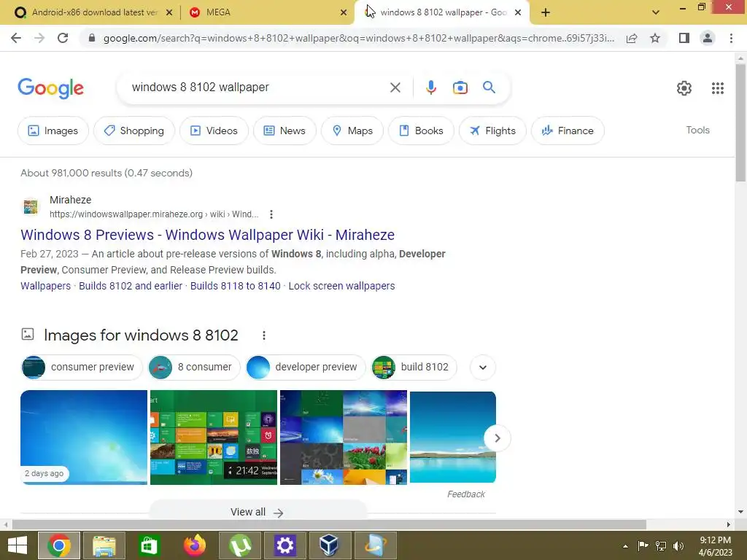Share this page from the address bar
The height and width of the screenshot is (560, 747).
(632, 38)
